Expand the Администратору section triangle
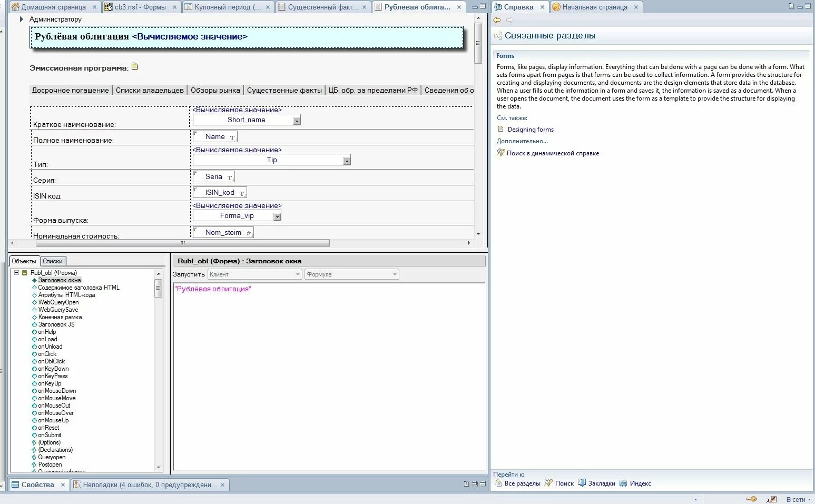815x504 pixels. click(x=22, y=19)
